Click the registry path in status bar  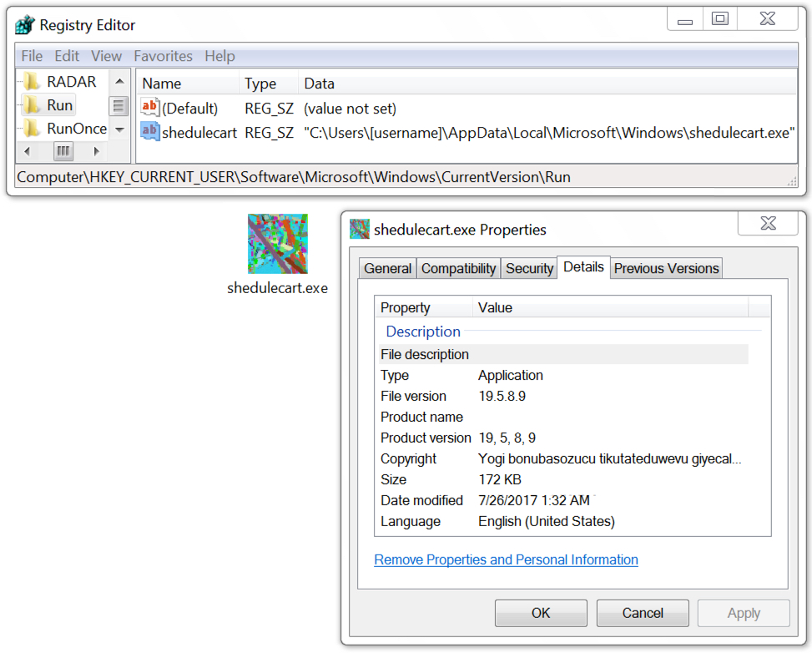point(294,177)
